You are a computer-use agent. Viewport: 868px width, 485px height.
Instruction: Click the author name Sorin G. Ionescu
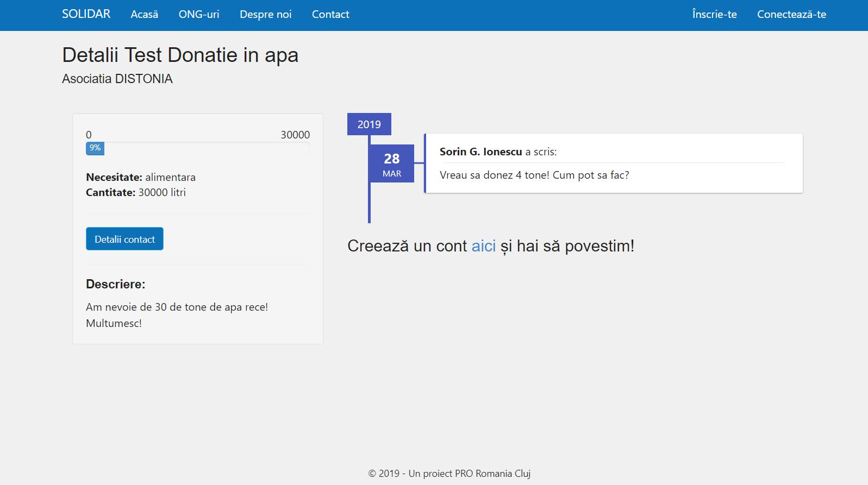tap(480, 152)
